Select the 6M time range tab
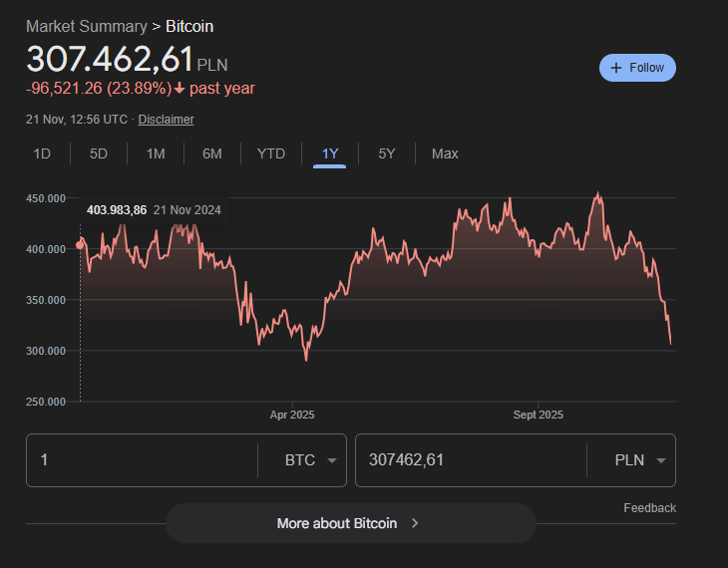728x568 pixels. (x=211, y=153)
